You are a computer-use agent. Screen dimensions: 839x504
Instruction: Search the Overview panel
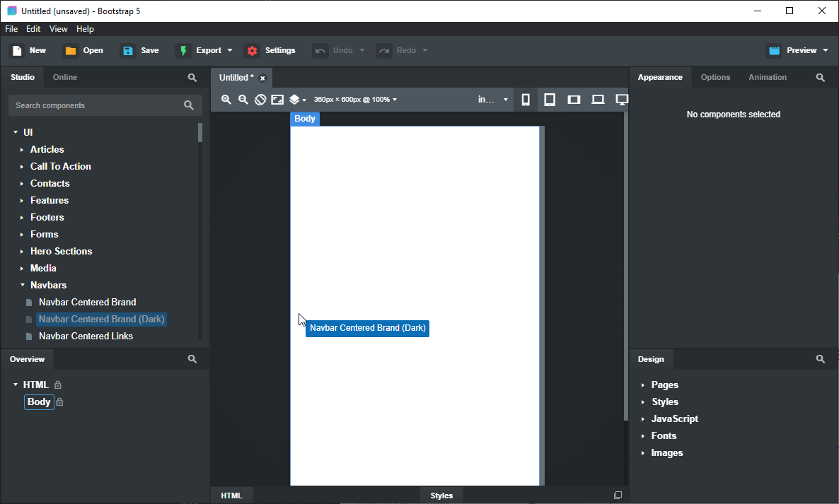[192, 359]
